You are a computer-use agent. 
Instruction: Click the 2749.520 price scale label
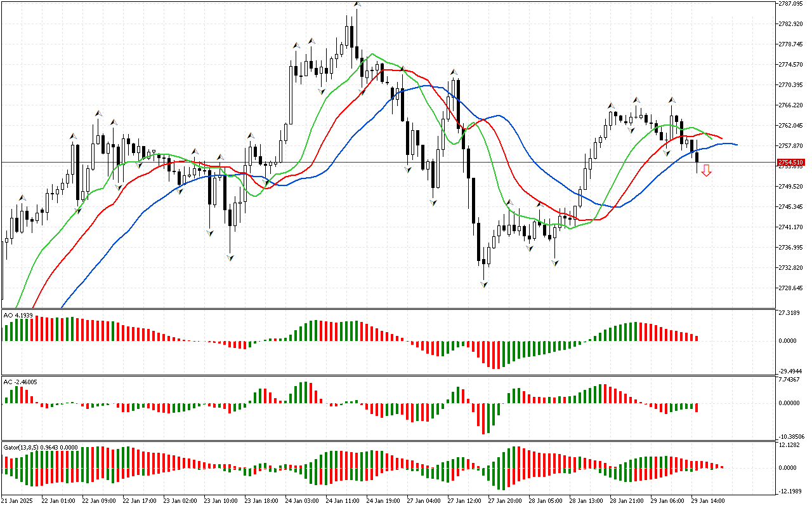point(790,186)
